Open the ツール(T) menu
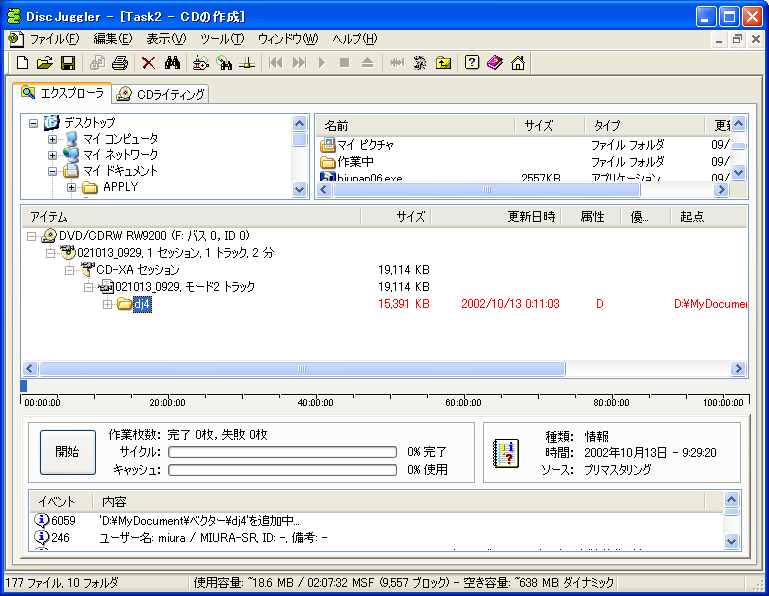 click(x=222, y=39)
